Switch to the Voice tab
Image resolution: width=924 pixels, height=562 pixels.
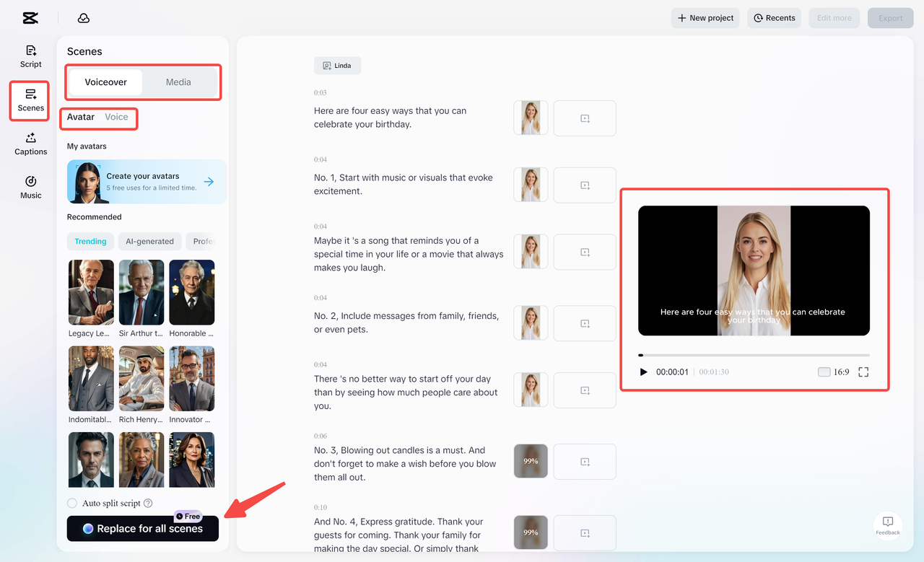pos(115,116)
